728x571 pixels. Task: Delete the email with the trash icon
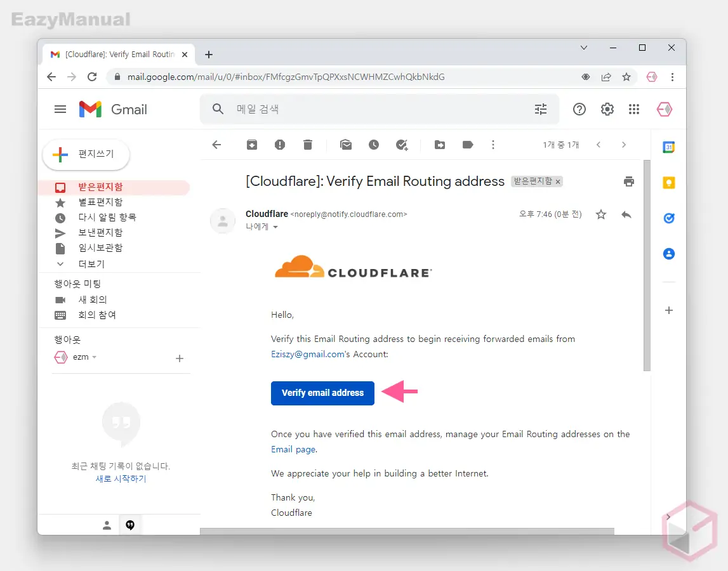(308, 145)
